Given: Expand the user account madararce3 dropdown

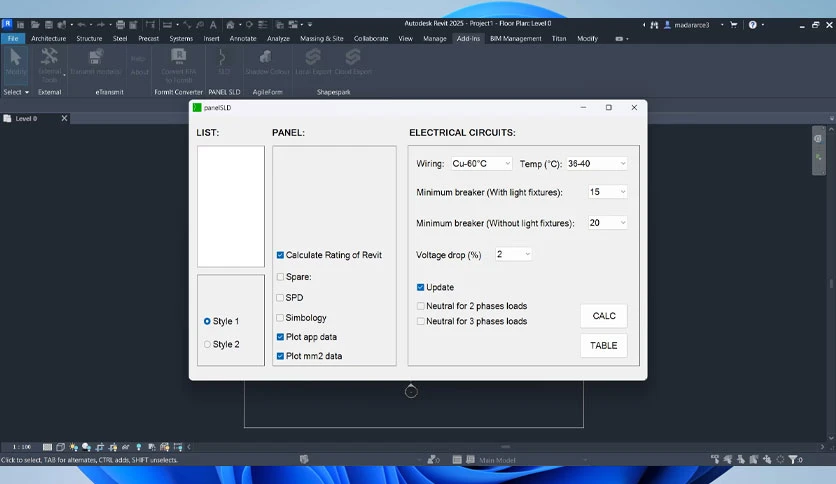Looking at the screenshot, I should pyautogui.click(x=722, y=25).
